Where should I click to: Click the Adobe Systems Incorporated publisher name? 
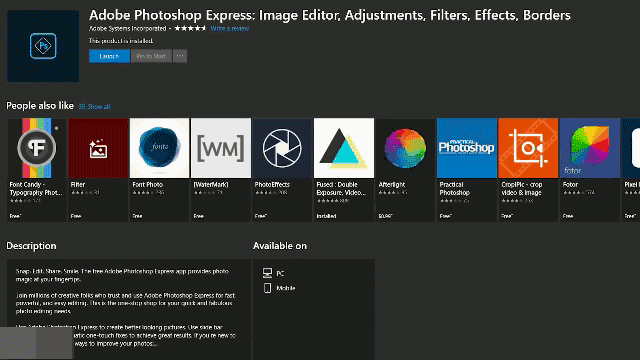coord(127,29)
